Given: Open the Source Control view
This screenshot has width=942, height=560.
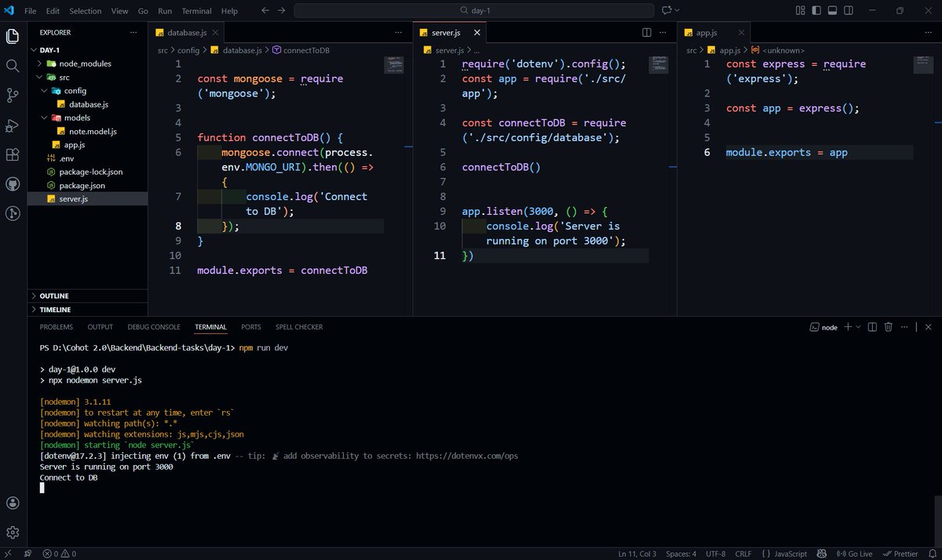Looking at the screenshot, I should point(13,96).
